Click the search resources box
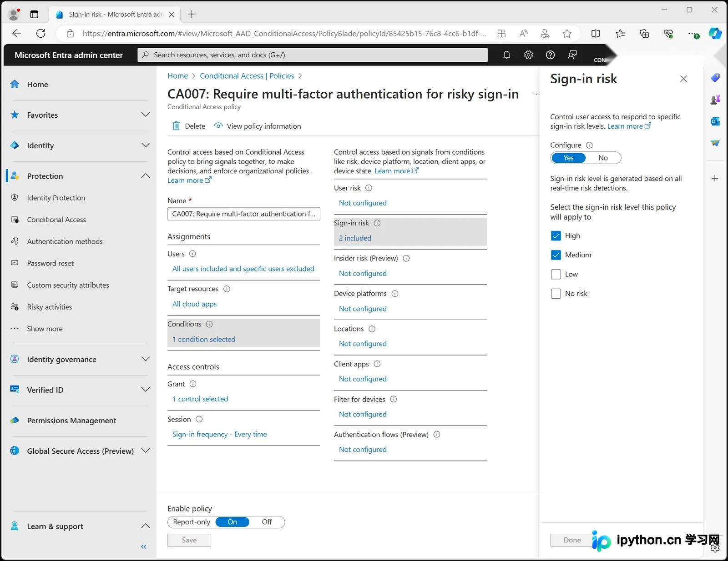The image size is (728, 561). coord(313,55)
